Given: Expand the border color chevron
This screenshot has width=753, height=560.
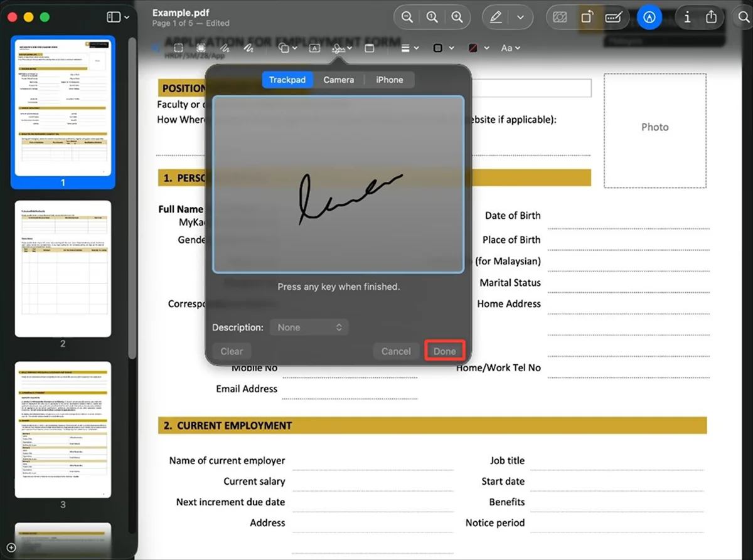Looking at the screenshot, I should [451, 48].
